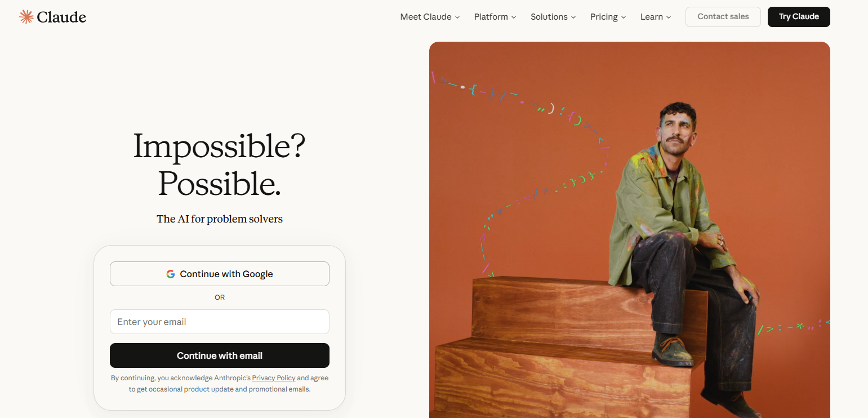Image resolution: width=868 pixels, height=418 pixels.
Task: Expand the Solutions chevron
Action: [573, 17]
